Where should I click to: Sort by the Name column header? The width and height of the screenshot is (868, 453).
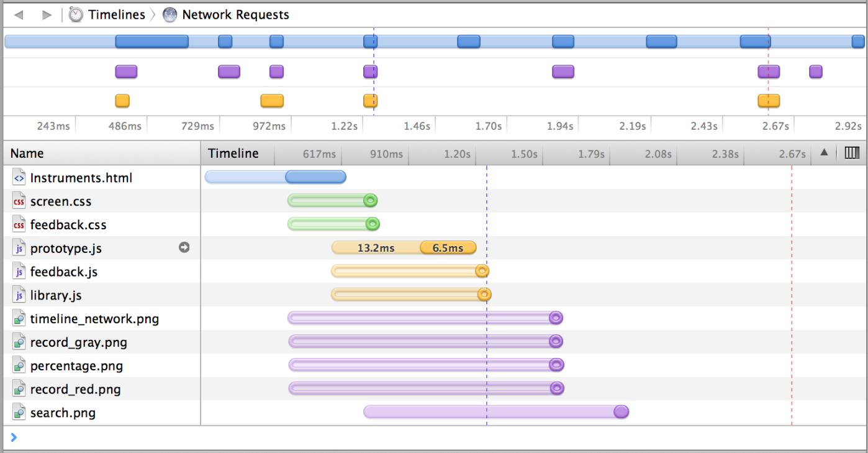point(27,153)
